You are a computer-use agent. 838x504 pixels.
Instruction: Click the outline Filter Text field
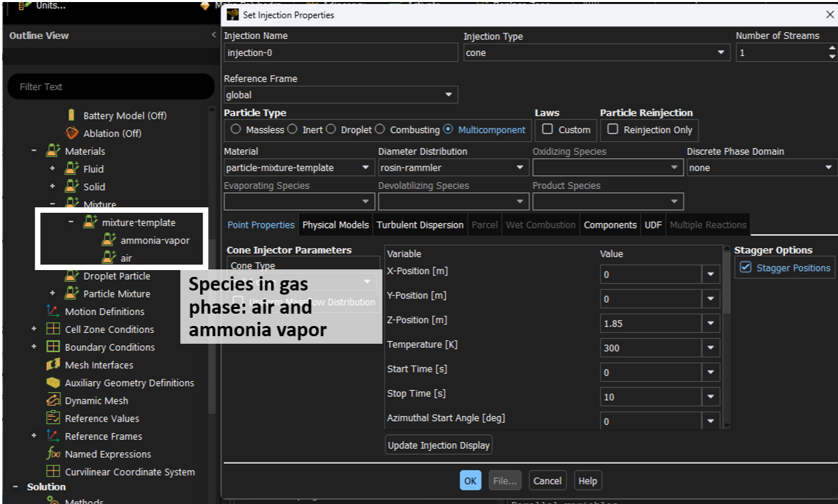click(x=111, y=87)
